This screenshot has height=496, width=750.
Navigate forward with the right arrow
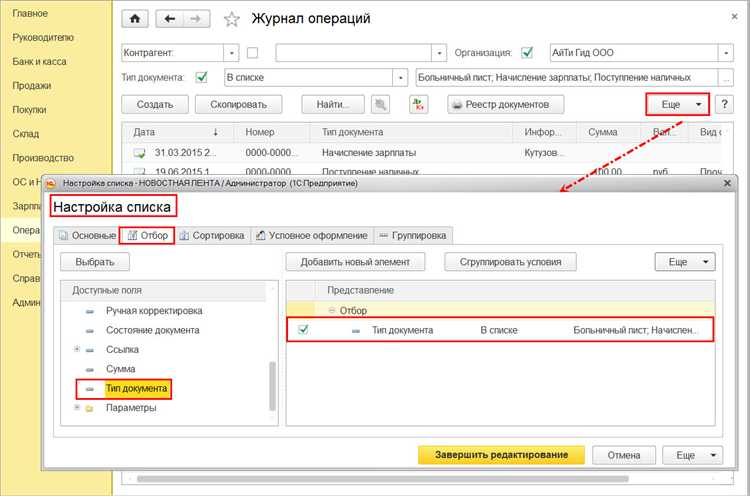click(196, 19)
